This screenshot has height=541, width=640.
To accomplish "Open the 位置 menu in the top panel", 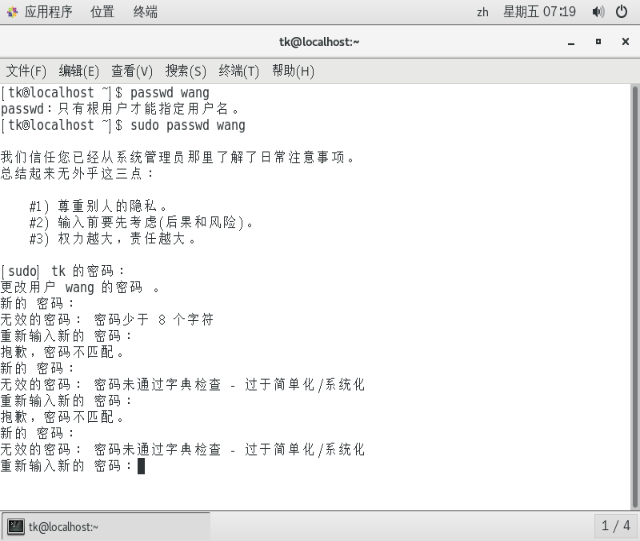I will pyautogui.click(x=102, y=12).
